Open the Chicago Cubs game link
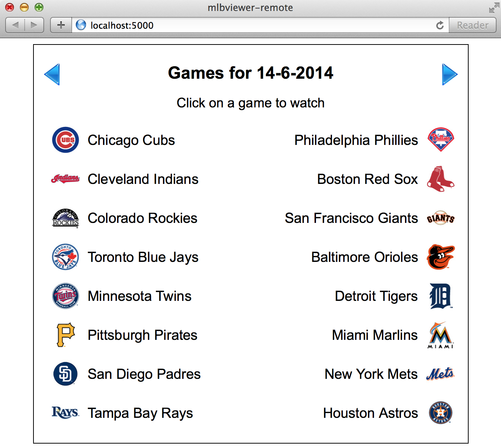Image resolution: width=501 pixels, height=448 pixels. pos(131,140)
